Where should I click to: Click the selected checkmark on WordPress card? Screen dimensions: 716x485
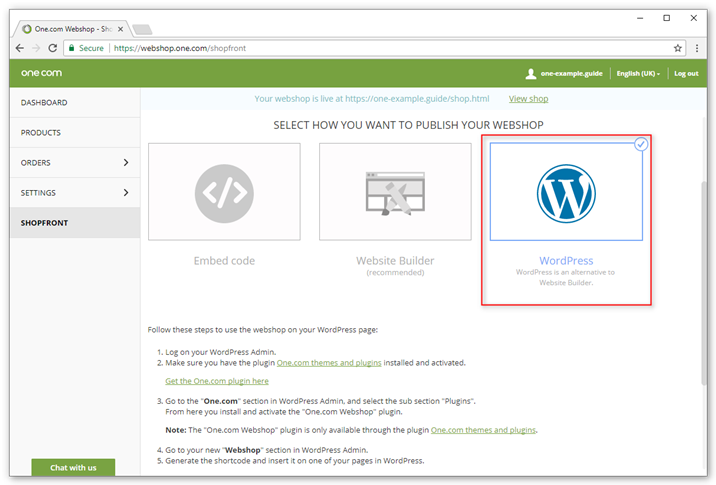(x=641, y=144)
